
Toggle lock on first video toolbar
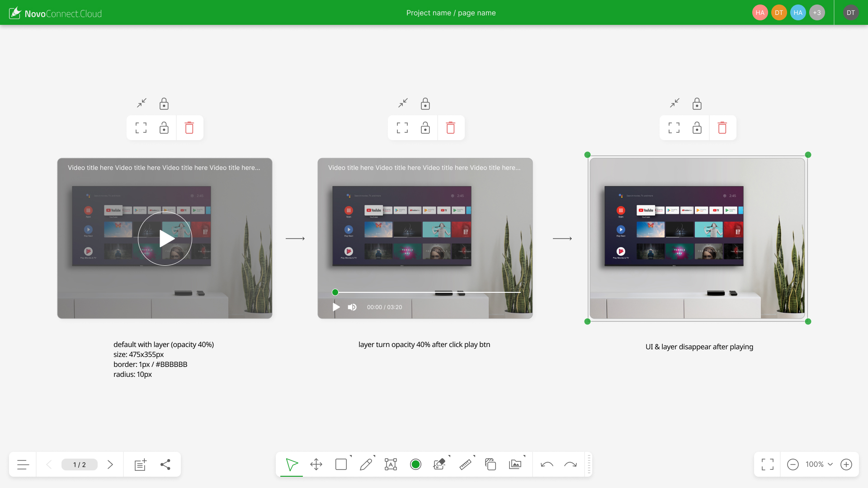pos(164,128)
